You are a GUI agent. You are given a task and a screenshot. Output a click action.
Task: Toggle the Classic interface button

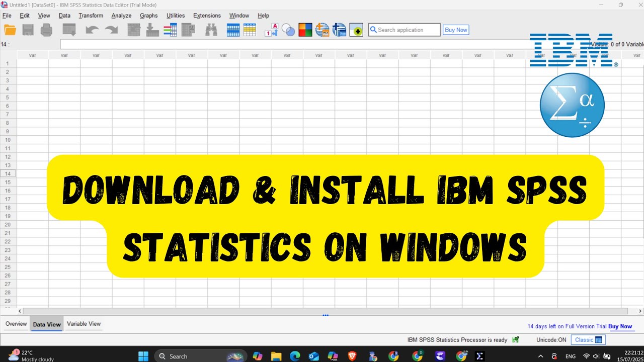click(588, 340)
